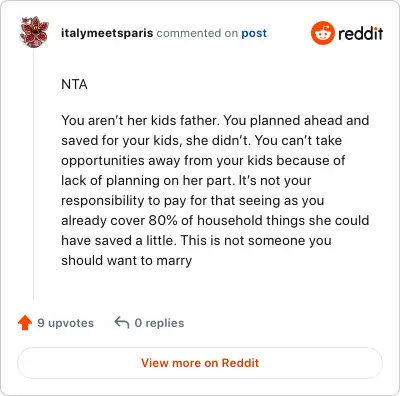This screenshot has height=396, width=400.
Task: Select the "9 upvotes" count label
Action: [x=66, y=323]
